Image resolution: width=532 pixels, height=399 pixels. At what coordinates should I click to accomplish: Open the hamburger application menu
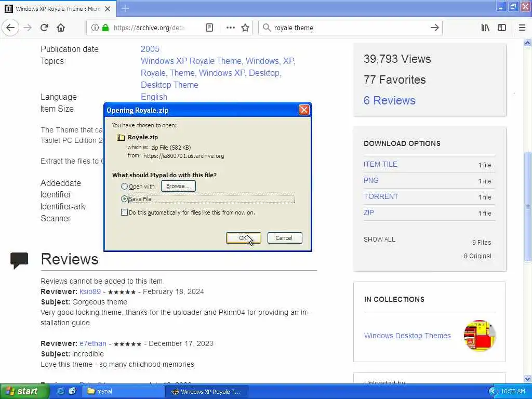pyautogui.click(x=522, y=28)
